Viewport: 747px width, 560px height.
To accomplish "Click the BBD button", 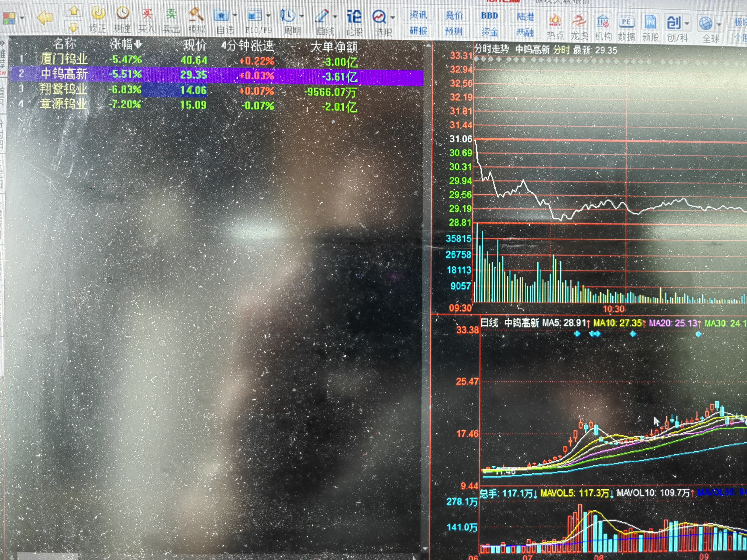I will click(489, 15).
